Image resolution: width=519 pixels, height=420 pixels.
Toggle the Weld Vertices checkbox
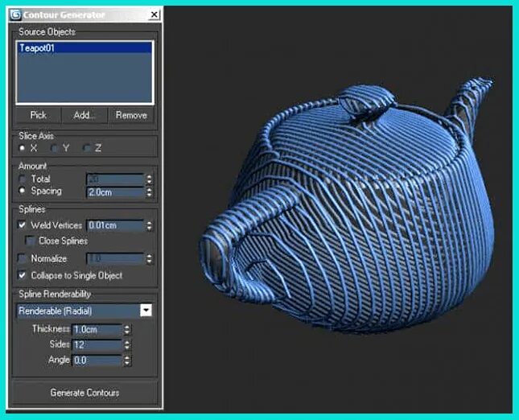coord(23,225)
